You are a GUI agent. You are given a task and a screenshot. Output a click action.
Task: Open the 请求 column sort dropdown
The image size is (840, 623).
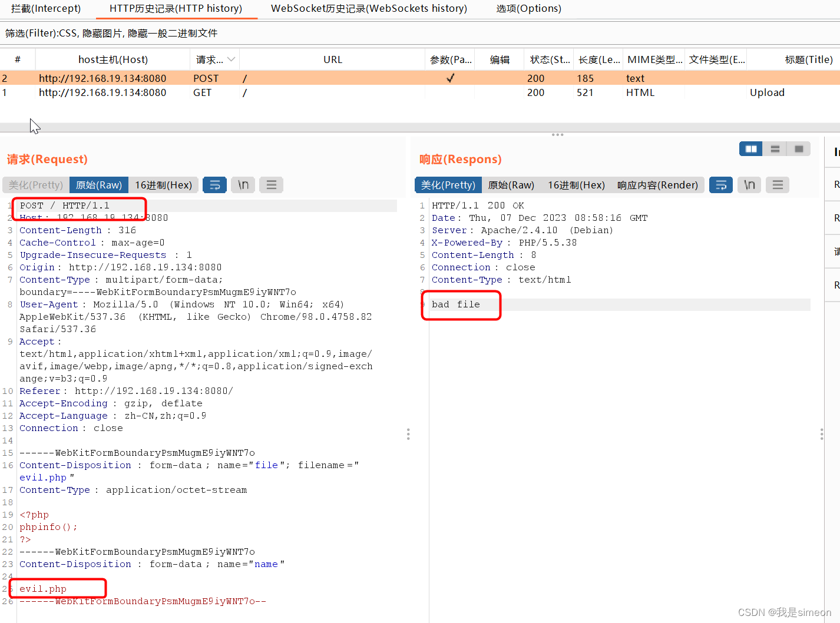click(231, 59)
